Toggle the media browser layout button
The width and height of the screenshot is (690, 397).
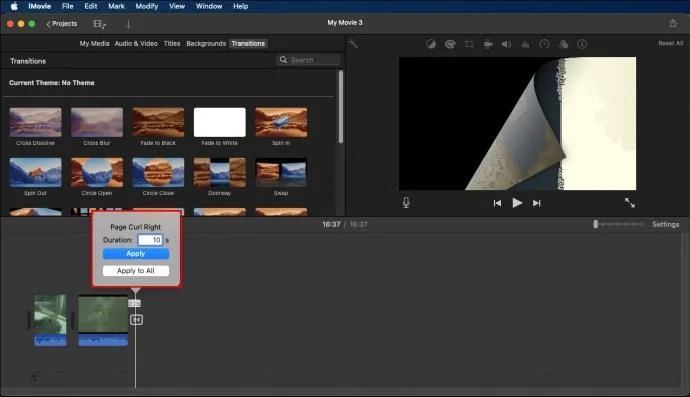pos(100,24)
